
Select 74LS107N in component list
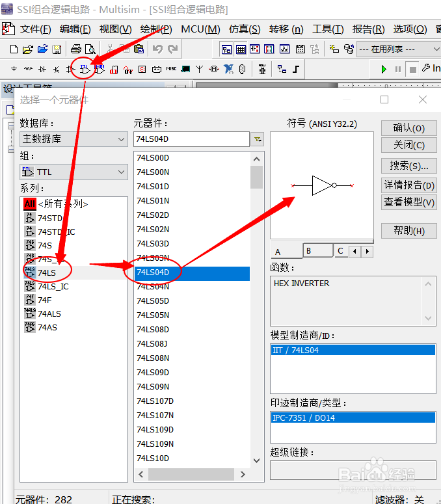click(155, 416)
